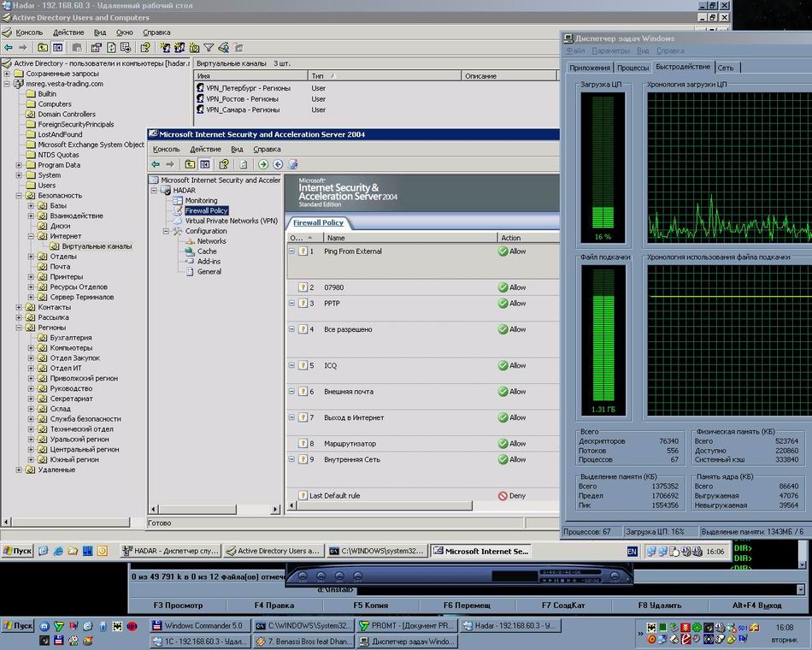The image size is (812, 650).
Task: Click Back arrow in Active Directory toolbar
Action: tap(9, 48)
